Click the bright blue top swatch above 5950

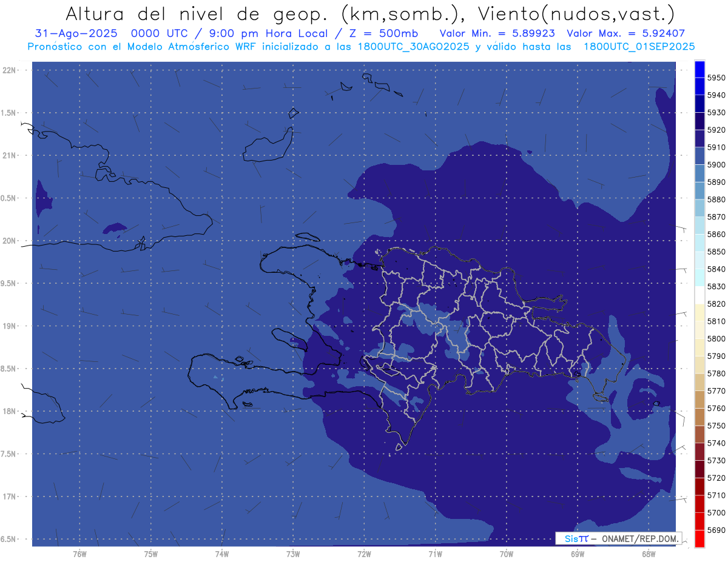[699, 70]
